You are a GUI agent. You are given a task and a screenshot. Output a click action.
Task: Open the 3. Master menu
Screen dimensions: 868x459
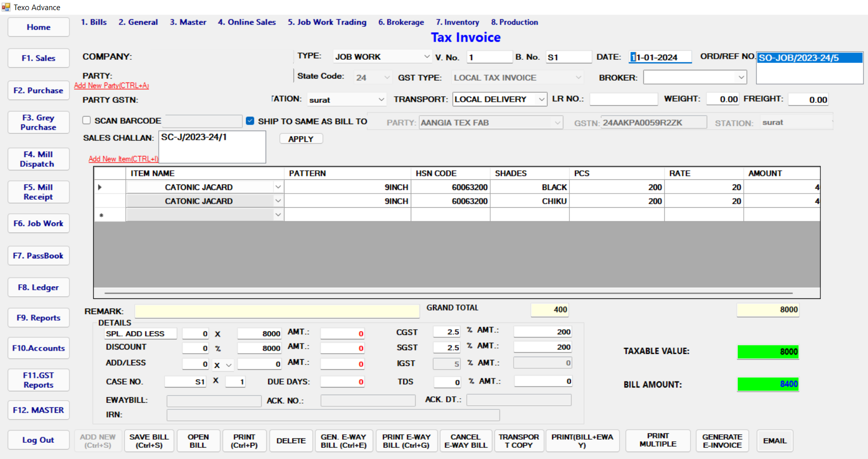click(x=188, y=22)
